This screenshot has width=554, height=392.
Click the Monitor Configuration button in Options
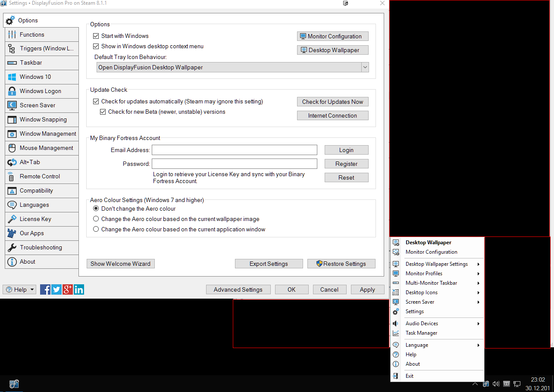point(333,36)
